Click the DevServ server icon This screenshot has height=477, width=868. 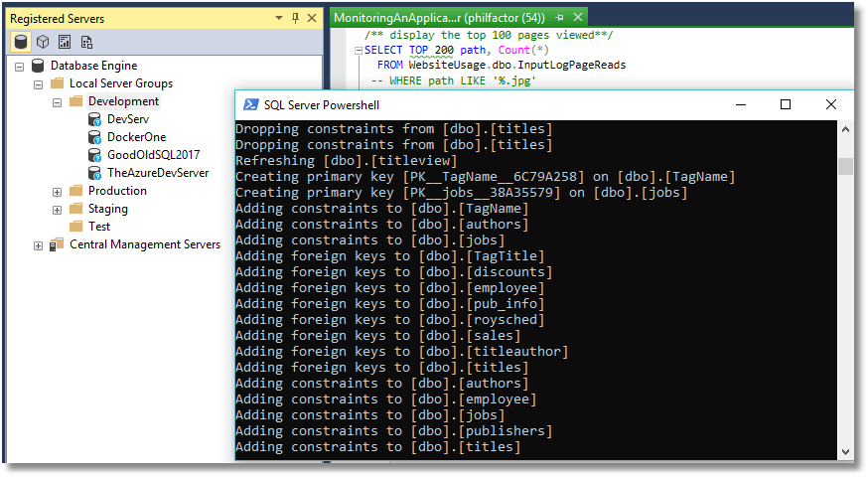tap(94, 119)
